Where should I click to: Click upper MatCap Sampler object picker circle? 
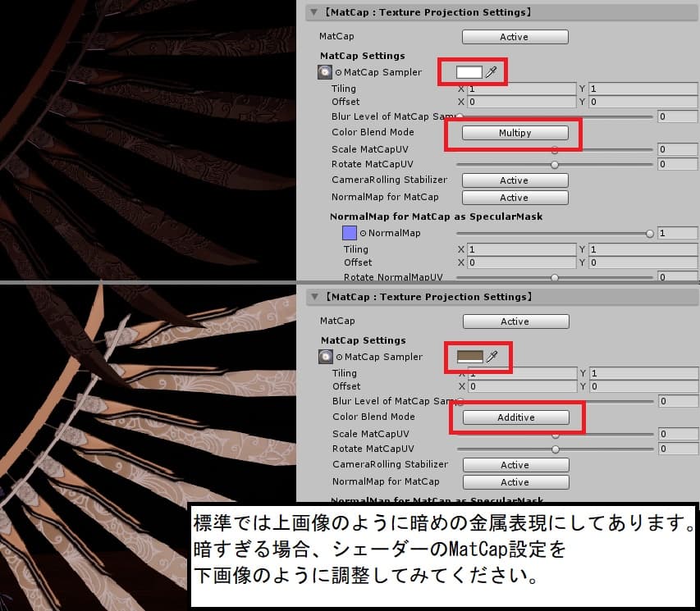[x=338, y=72]
